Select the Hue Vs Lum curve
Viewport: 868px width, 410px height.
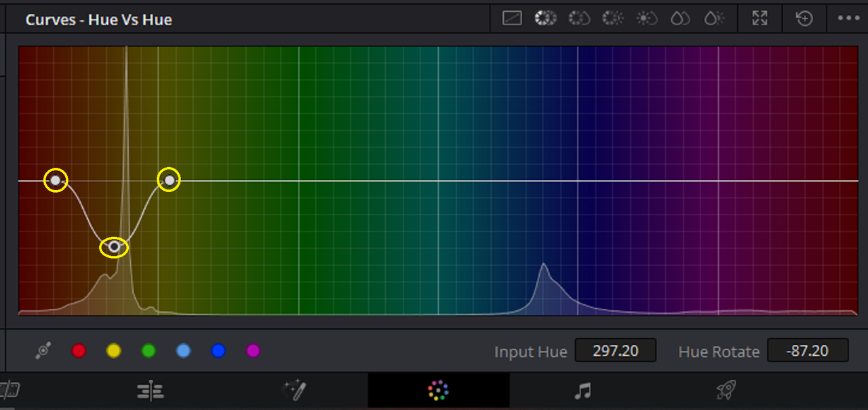tap(612, 19)
